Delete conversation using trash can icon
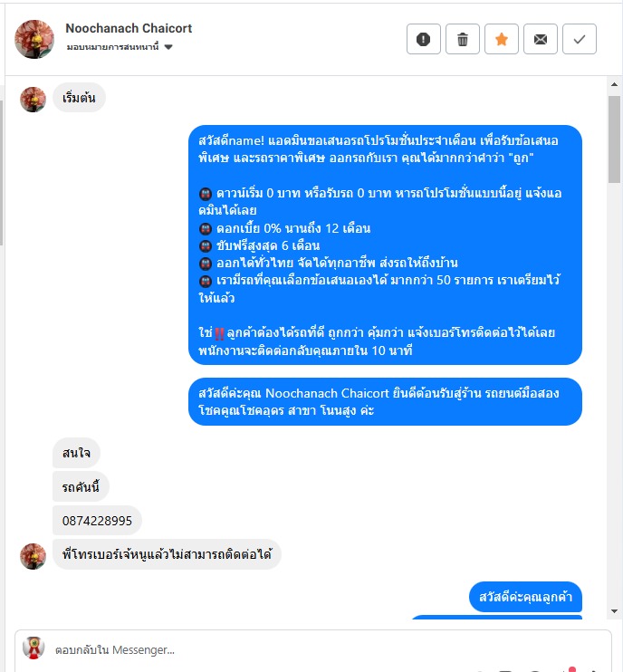623x672 pixels. point(463,39)
